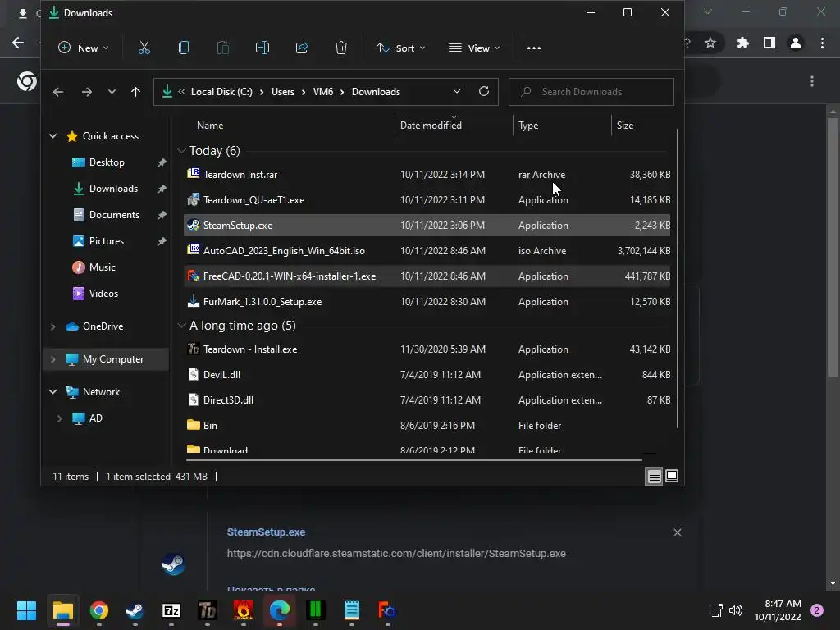Click the file list vertical scrollbar
The width and height of the screenshot is (840, 630).
[678, 279]
